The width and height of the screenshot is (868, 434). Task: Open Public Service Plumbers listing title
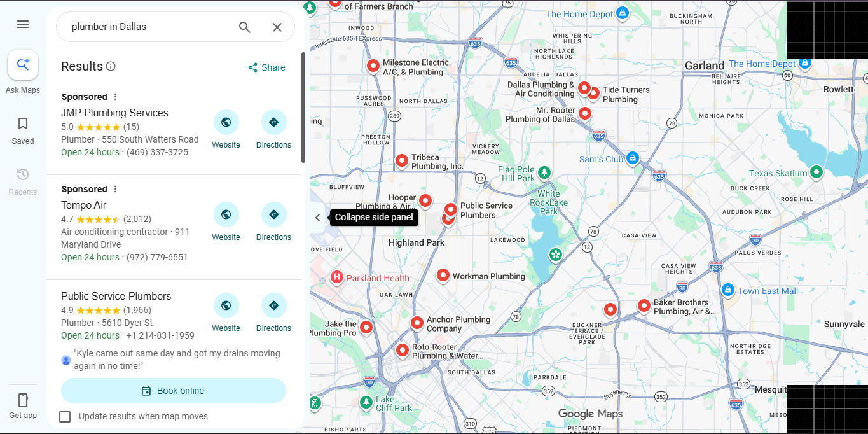pyautogui.click(x=116, y=296)
